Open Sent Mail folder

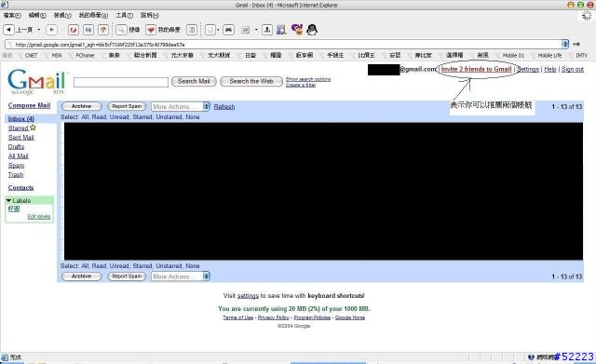pyautogui.click(x=20, y=137)
